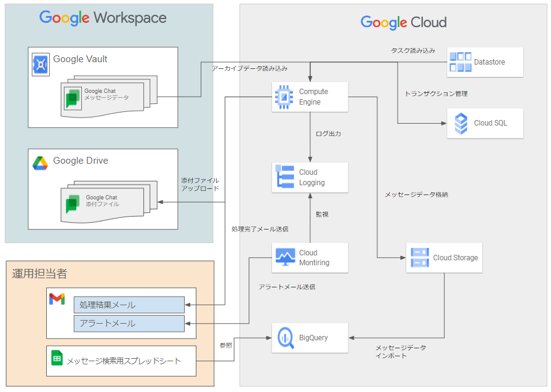The image size is (551, 392).
Task: Click the Google Chat メッセージデータ text
Action: (107, 94)
